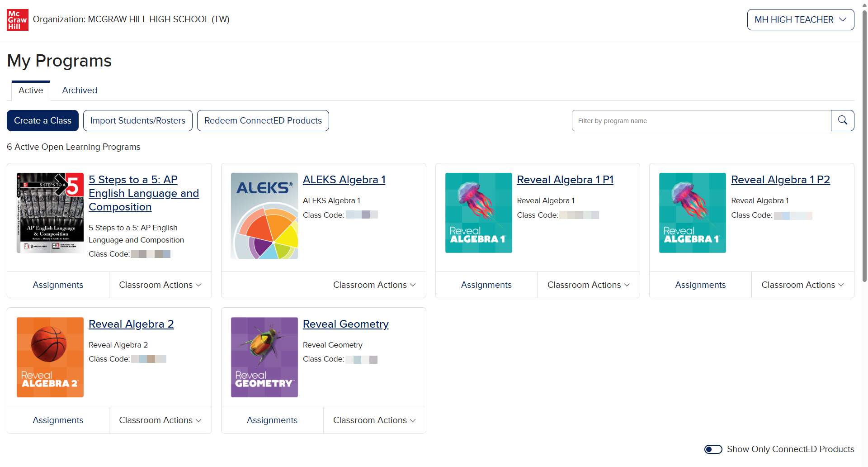Open the Reveal Algebra 1 P1 link
Viewport: 868px width, 467px height.
click(x=565, y=180)
